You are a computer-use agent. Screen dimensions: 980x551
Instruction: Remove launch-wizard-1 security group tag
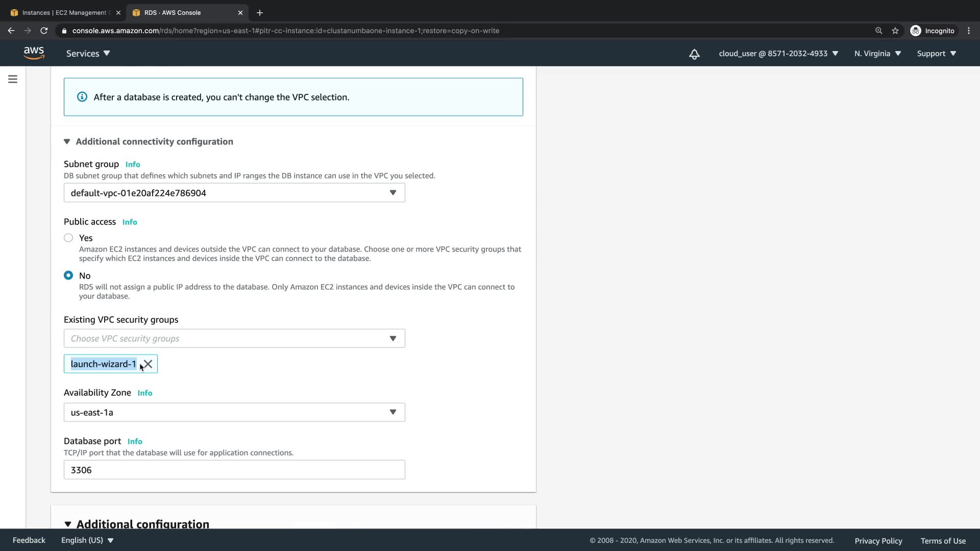[x=148, y=364]
